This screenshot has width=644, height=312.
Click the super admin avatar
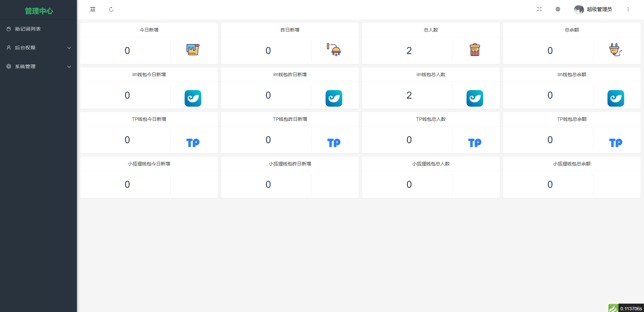tap(579, 9)
